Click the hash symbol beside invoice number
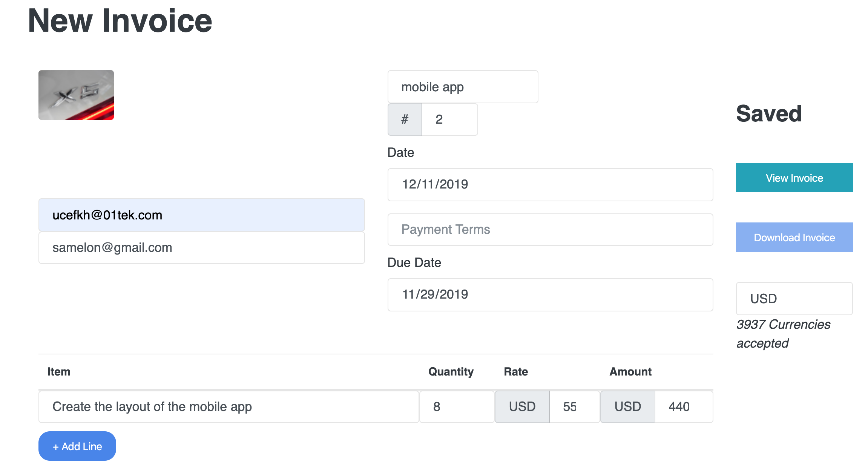Image resolution: width=868 pixels, height=466 pixels. coord(405,120)
